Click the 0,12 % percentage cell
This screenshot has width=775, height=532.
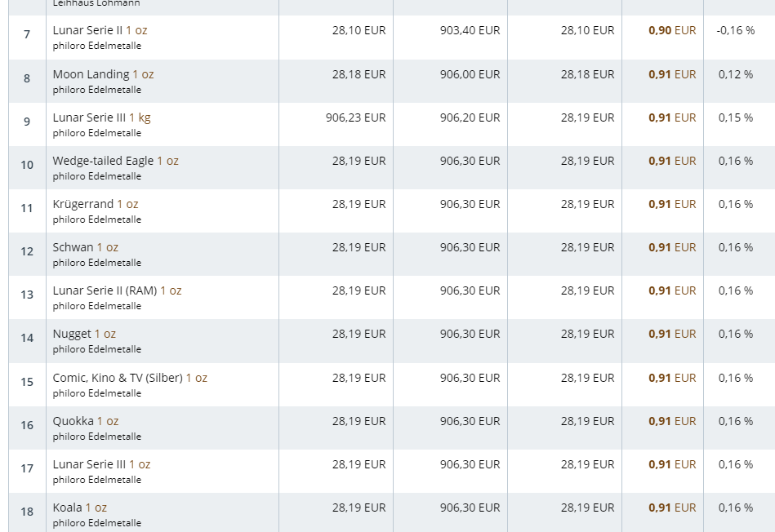click(736, 74)
